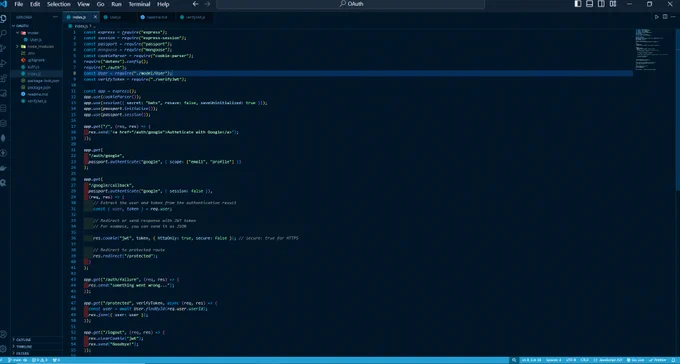Open the File menu
The image size is (680, 364).
(x=19, y=4)
